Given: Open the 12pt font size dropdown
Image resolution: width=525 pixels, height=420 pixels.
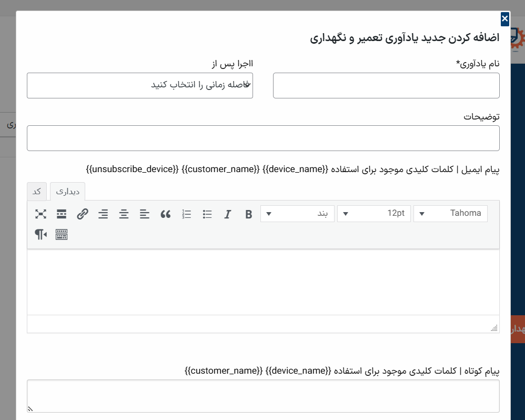Looking at the screenshot, I should click(374, 213).
